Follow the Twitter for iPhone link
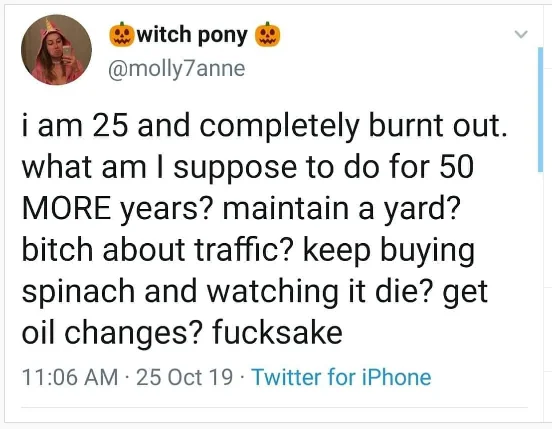This screenshot has width=552, height=429. pyautogui.click(x=341, y=377)
